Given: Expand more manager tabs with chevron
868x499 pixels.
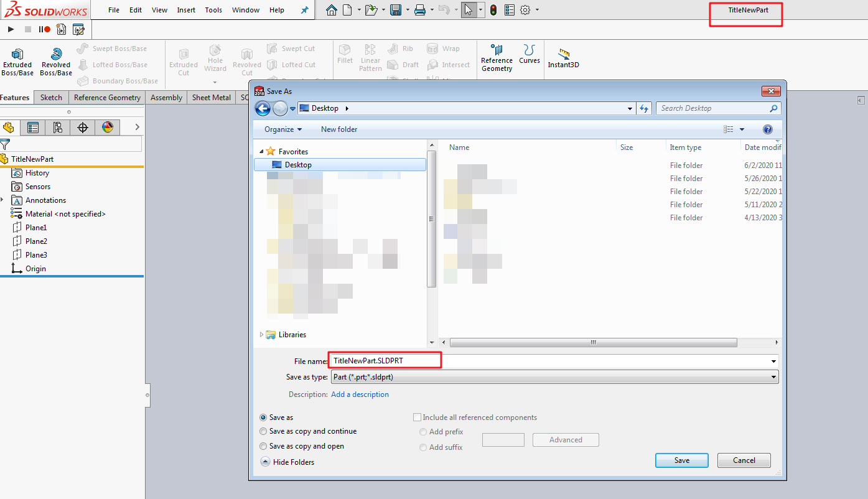Looking at the screenshot, I should 138,128.
